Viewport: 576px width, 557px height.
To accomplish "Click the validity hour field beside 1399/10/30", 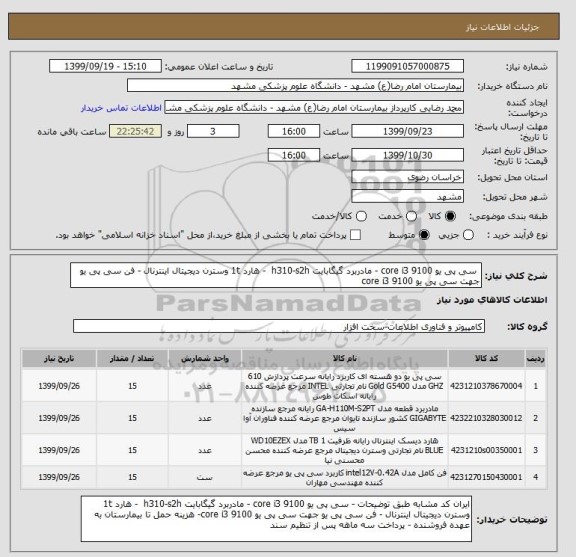I will click(294, 155).
